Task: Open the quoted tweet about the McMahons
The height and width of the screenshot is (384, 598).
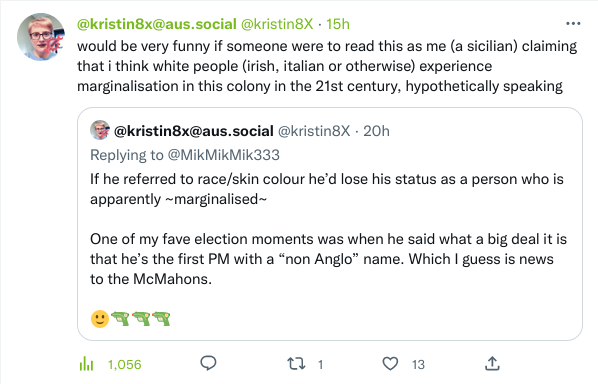Action: click(x=330, y=224)
